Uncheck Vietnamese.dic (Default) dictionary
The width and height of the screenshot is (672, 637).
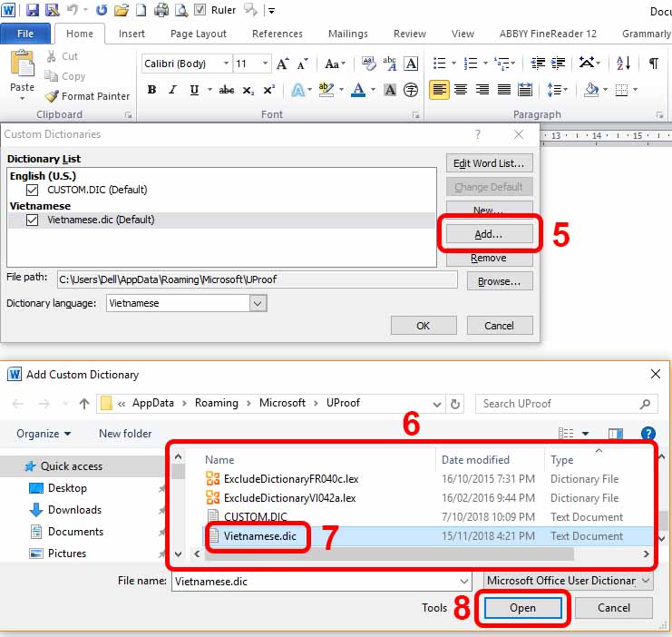click(x=32, y=220)
